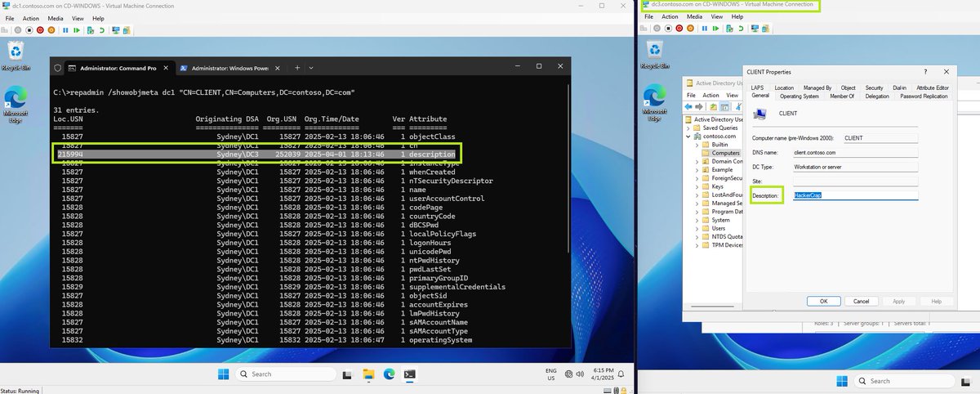
Task: Open Recycle Bin on dc3 desktop
Action: click(654, 53)
